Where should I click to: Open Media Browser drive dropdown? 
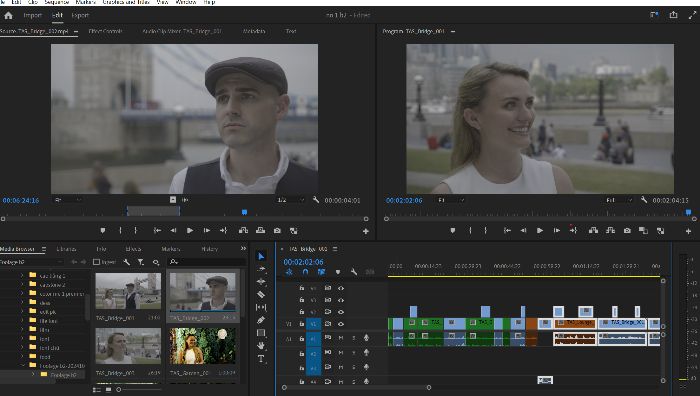pyautogui.click(x=32, y=262)
